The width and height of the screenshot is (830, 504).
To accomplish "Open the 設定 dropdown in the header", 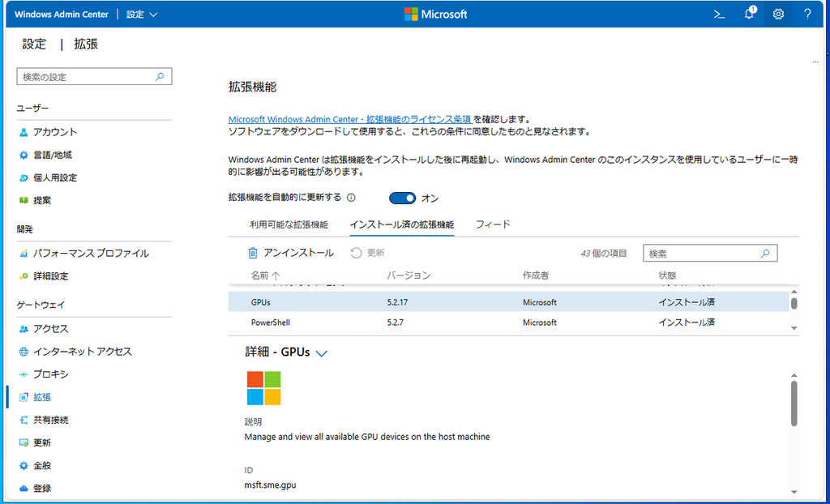I will point(142,15).
